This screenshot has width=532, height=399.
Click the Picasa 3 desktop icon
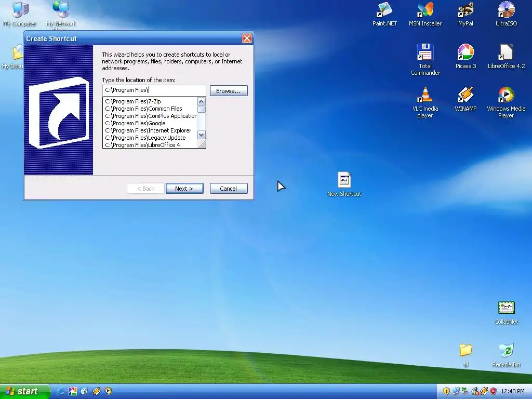(465, 56)
